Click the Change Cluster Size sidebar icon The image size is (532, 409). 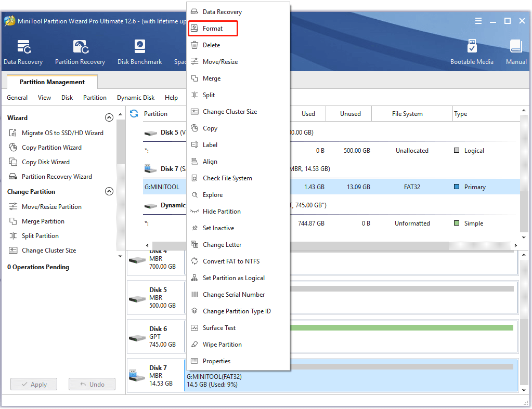tap(13, 250)
